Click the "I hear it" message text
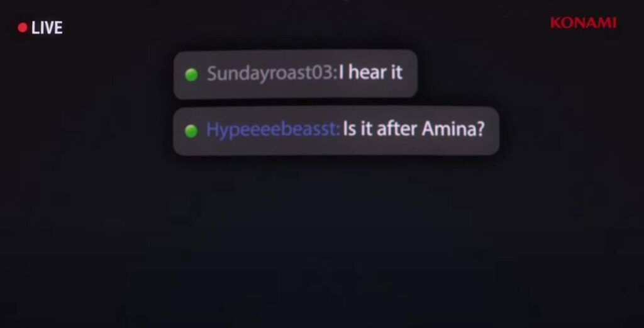 (x=370, y=73)
